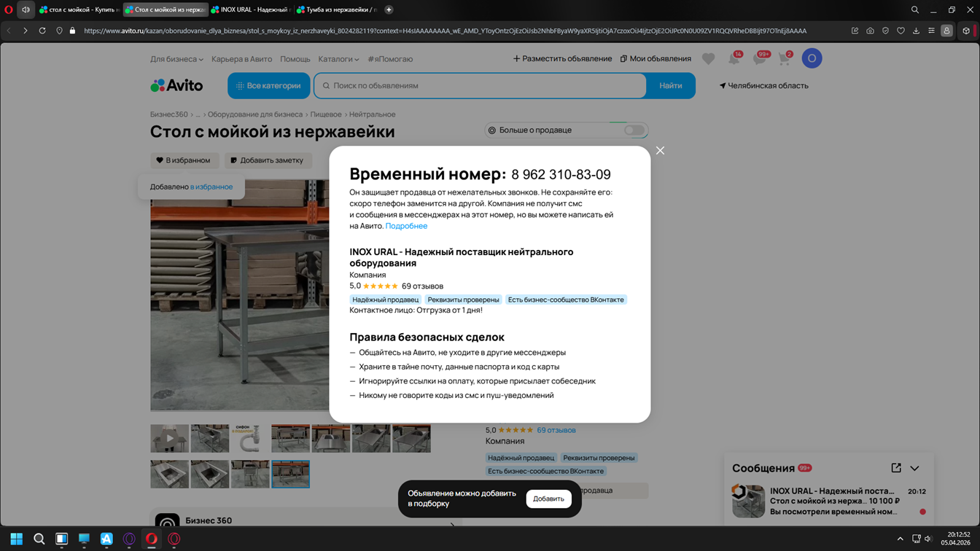Click the 'В избранном' favorite button
The width and height of the screenshot is (980, 551).
[x=184, y=160]
